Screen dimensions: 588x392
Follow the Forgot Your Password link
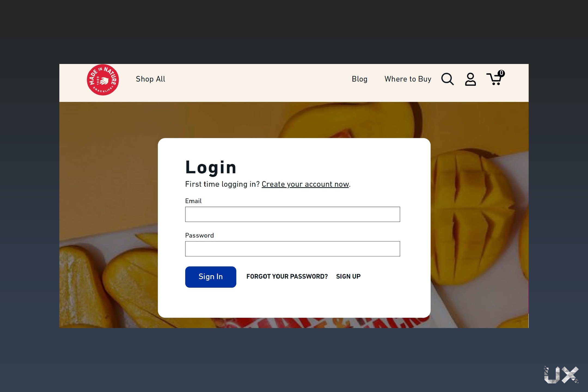(x=287, y=276)
